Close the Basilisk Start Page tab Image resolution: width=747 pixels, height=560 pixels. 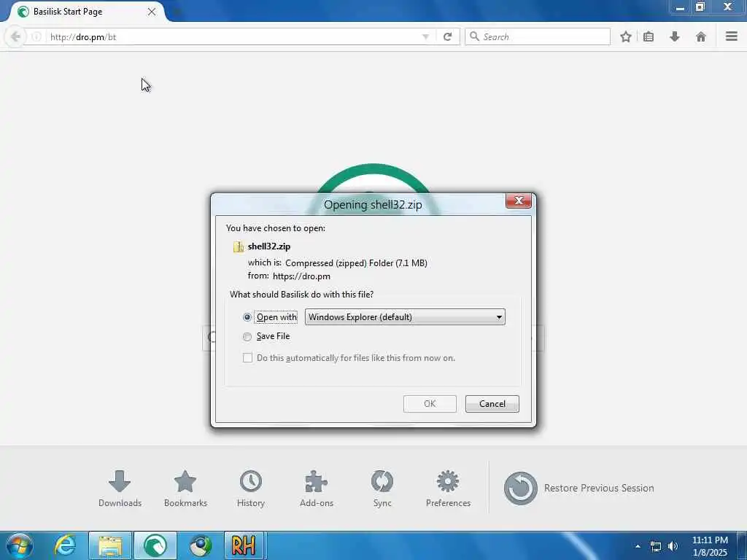tap(152, 12)
